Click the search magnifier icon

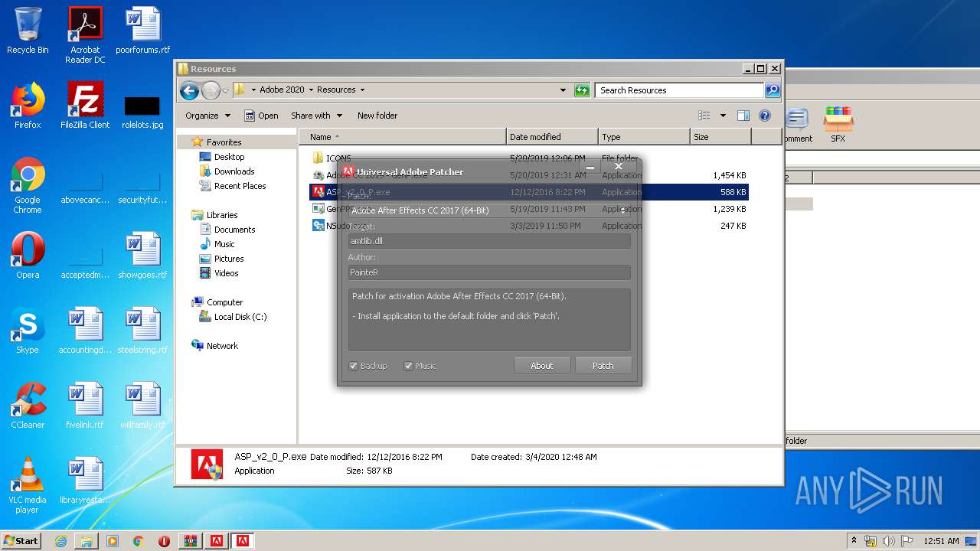pyautogui.click(x=773, y=90)
